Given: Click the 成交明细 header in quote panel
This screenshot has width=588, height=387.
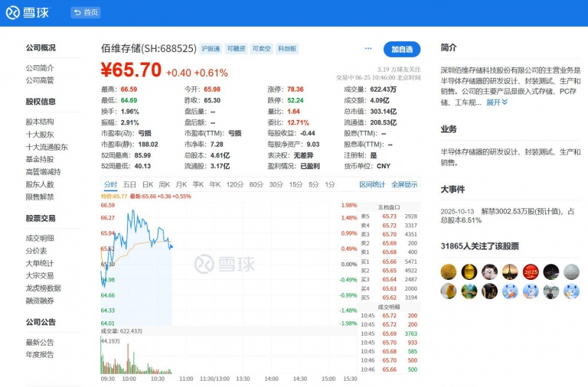Looking at the screenshot, I should tap(389, 307).
